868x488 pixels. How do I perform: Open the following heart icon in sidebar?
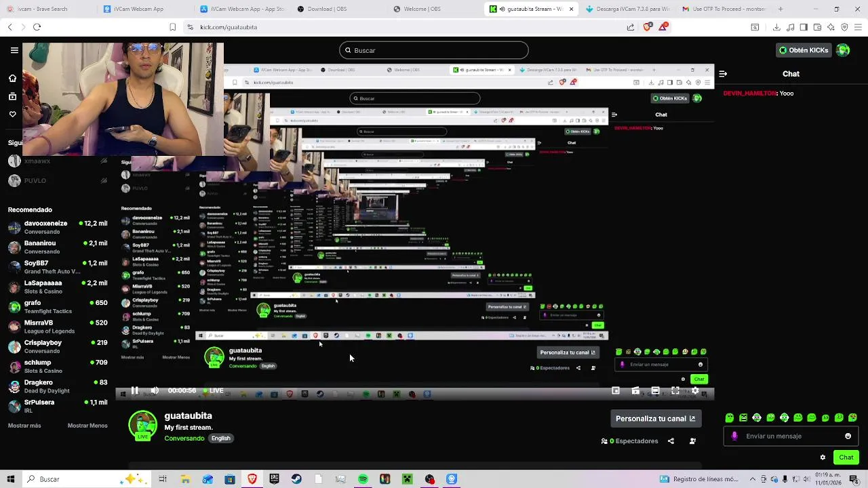coord(12,114)
